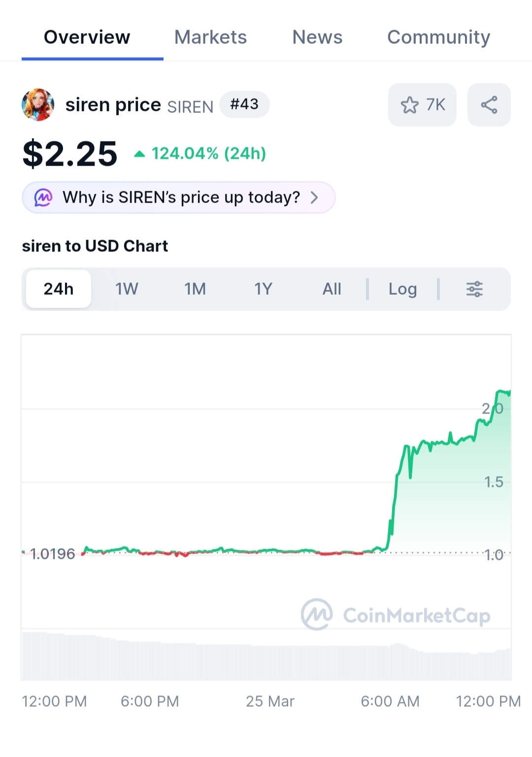Tap the green price-up triangle indicator

coord(140,154)
